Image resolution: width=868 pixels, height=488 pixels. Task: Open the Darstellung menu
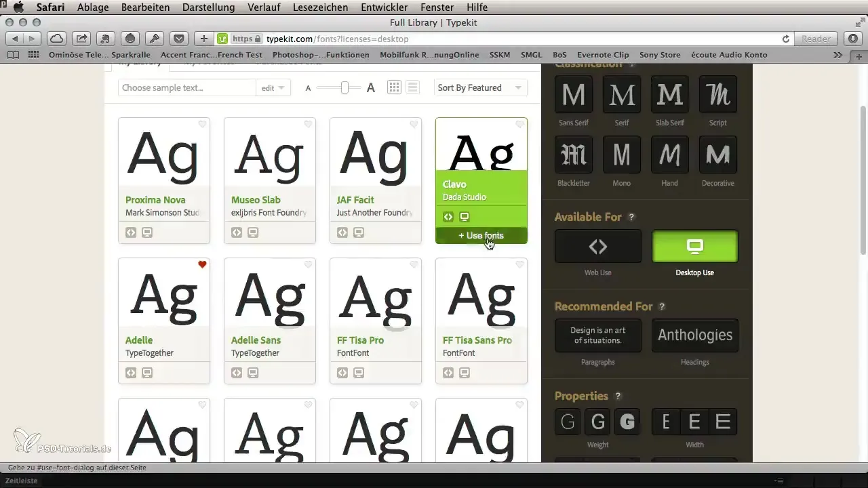point(209,7)
